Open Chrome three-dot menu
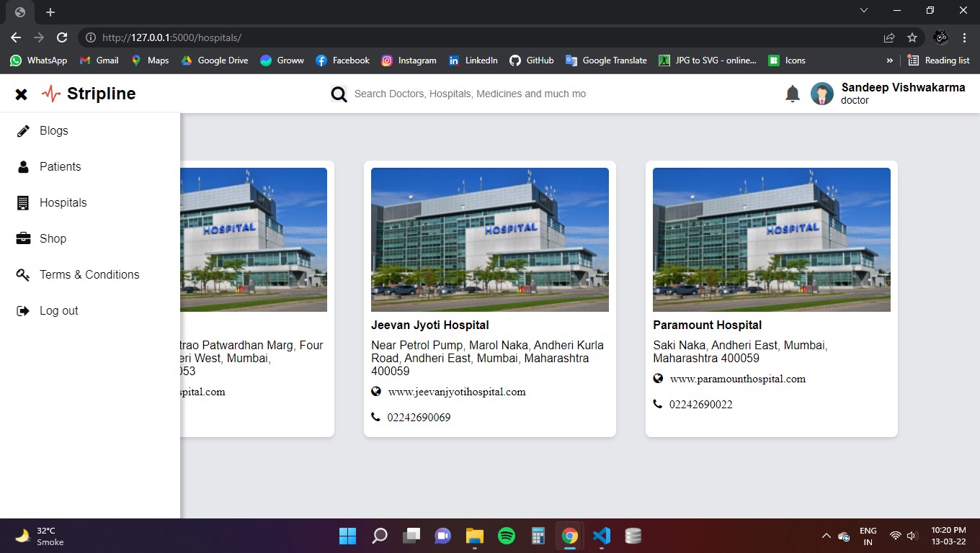This screenshot has height=553, width=980. 964,37
